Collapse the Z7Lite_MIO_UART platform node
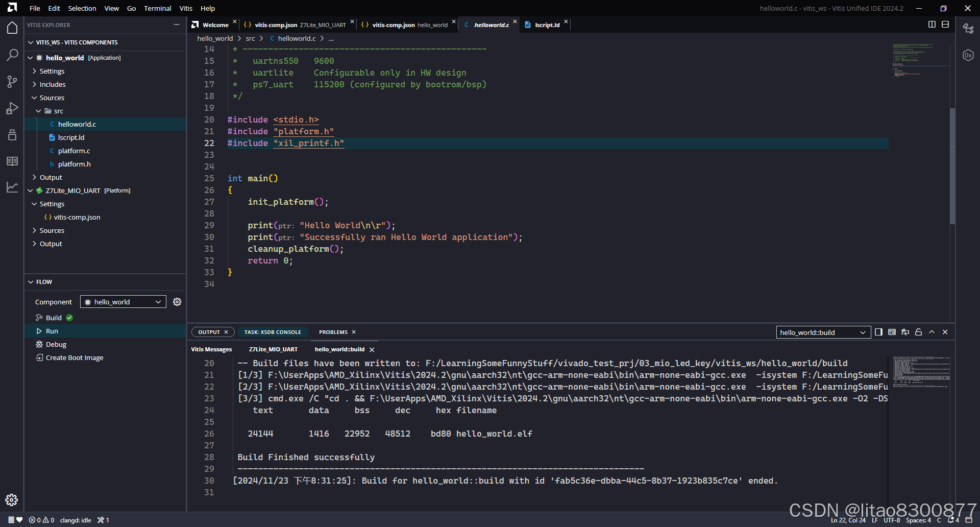The width and height of the screenshot is (980, 527). (x=31, y=190)
